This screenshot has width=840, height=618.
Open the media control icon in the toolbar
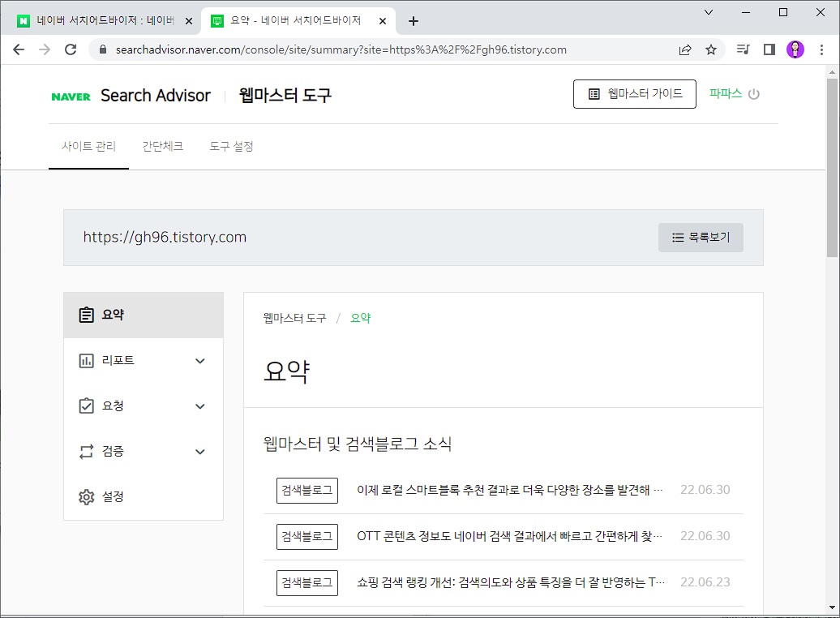(x=743, y=49)
